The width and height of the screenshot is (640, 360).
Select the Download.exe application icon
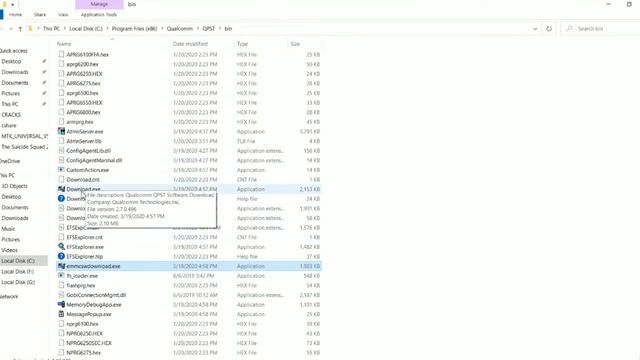61,189
